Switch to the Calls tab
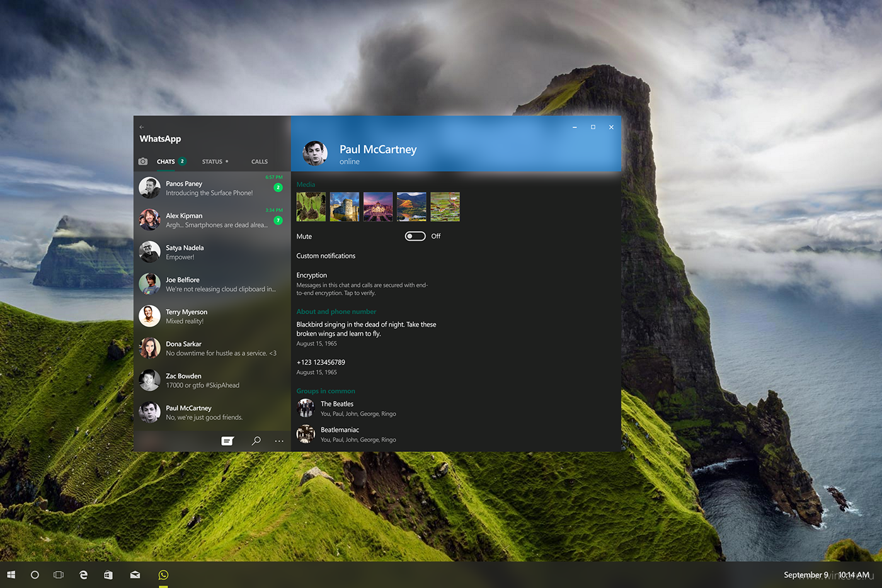This screenshot has height=588, width=882. pyautogui.click(x=260, y=162)
